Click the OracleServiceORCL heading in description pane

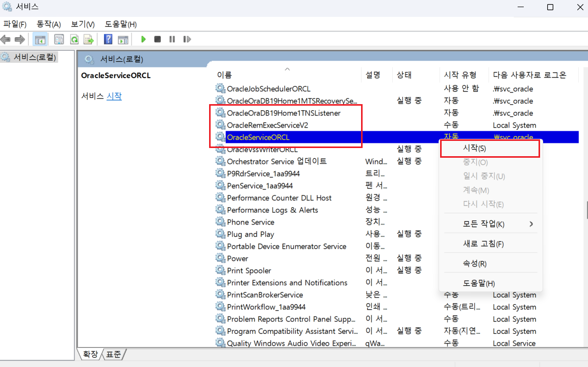point(116,76)
